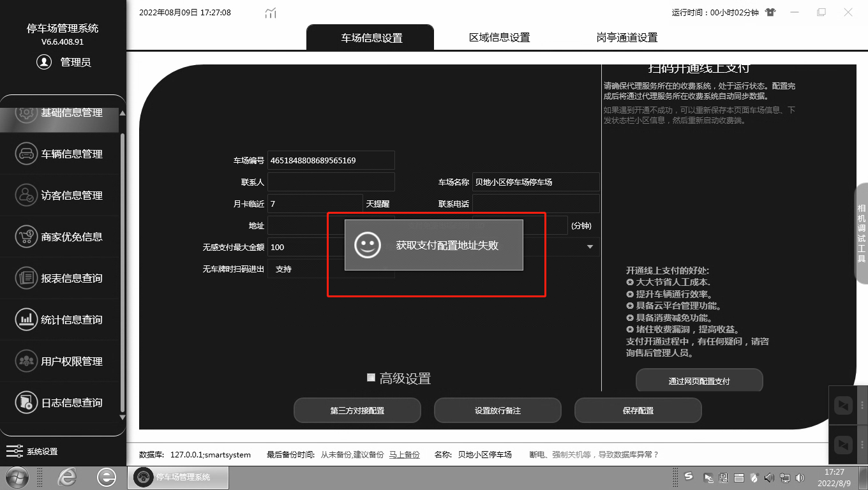Click the lower camera widget icon at right edge
The height and width of the screenshot is (490, 868).
(843, 444)
